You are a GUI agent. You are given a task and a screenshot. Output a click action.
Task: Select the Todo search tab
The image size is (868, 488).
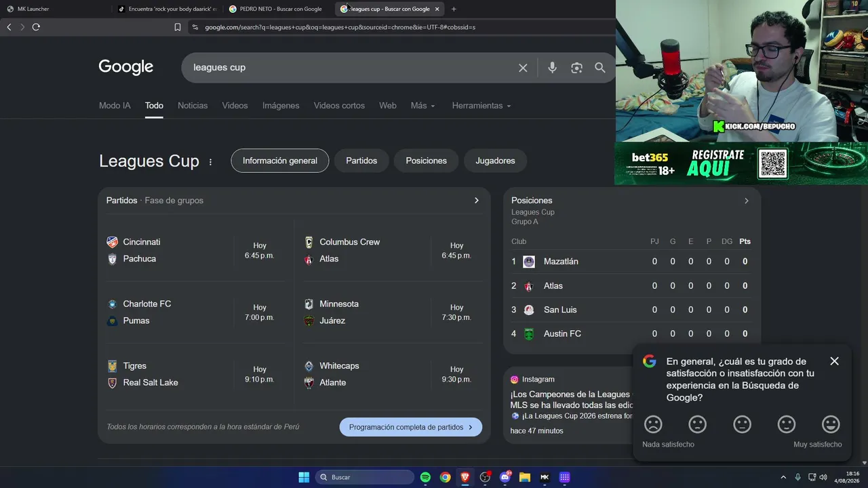[x=154, y=106]
